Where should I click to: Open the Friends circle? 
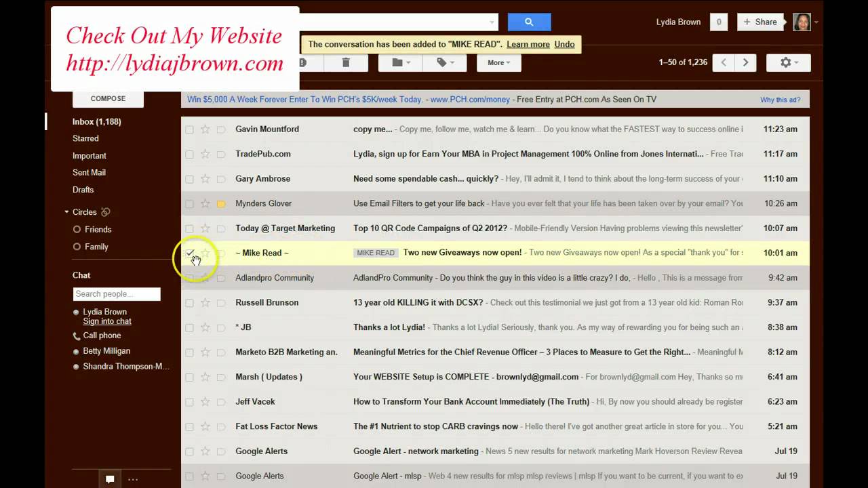[98, 229]
